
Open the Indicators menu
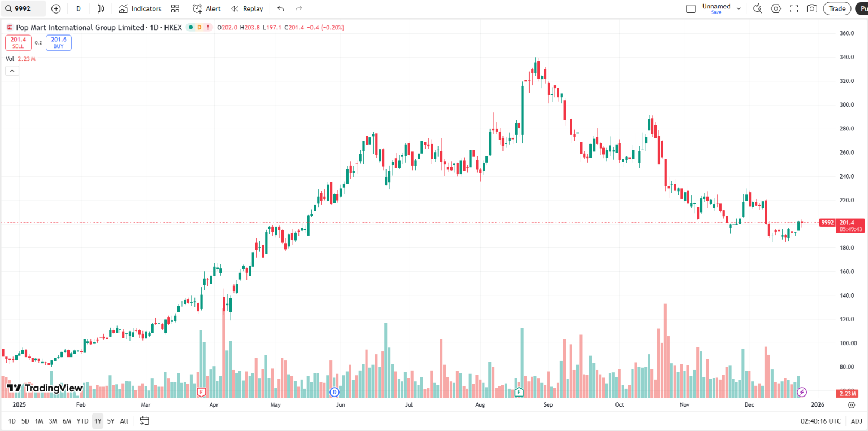pyautogui.click(x=140, y=8)
